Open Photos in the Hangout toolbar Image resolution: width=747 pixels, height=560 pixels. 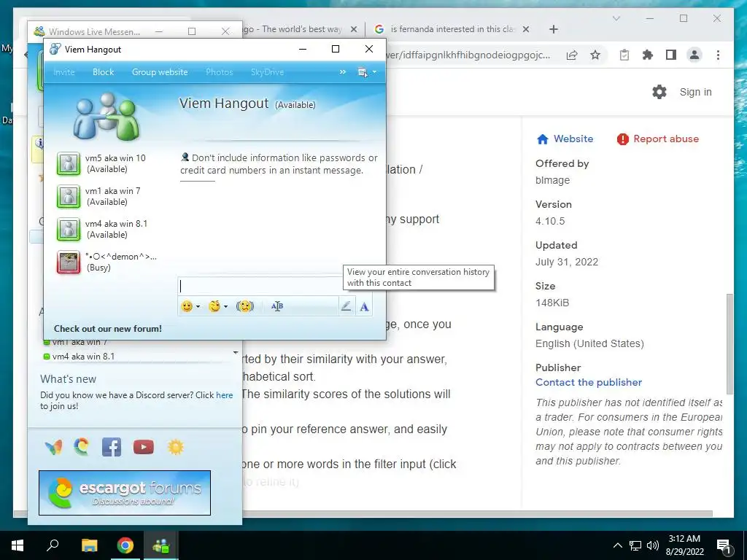[219, 72]
